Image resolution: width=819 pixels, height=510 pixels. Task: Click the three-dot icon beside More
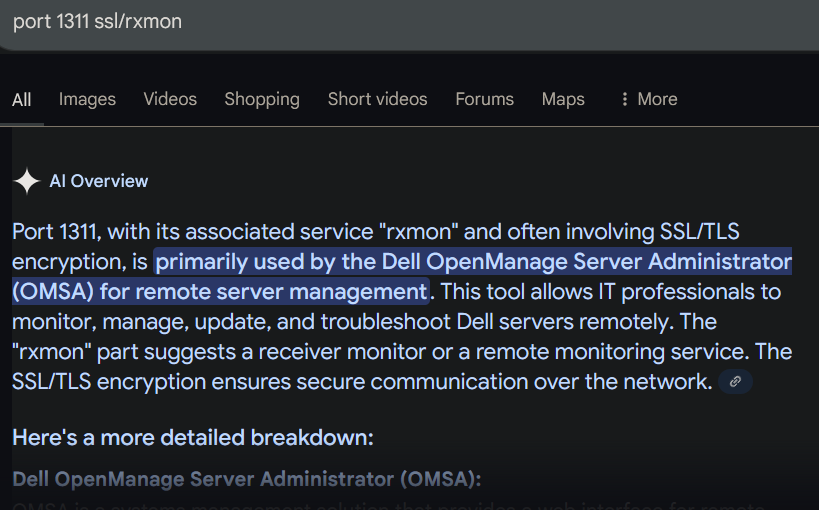[x=625, y=99]
